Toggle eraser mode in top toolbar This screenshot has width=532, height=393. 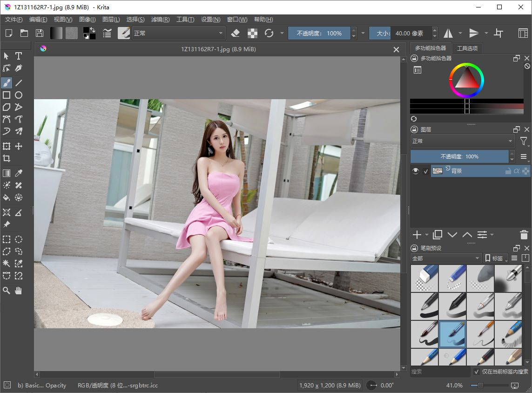coord(236,33)
